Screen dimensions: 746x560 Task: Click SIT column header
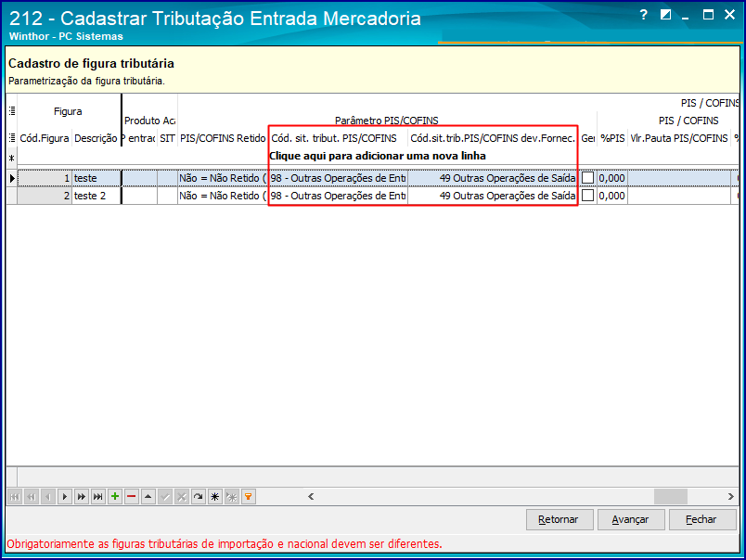(167, 138)
